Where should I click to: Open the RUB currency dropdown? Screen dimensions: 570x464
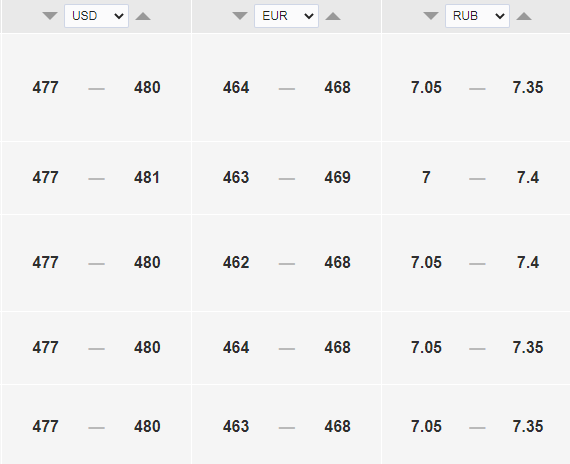coord(477,16)
